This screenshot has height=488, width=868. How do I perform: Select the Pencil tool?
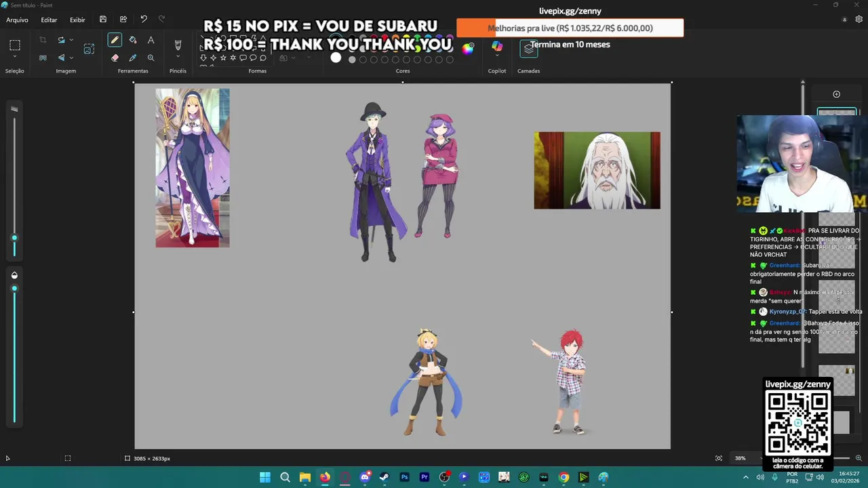click(115, 41)
